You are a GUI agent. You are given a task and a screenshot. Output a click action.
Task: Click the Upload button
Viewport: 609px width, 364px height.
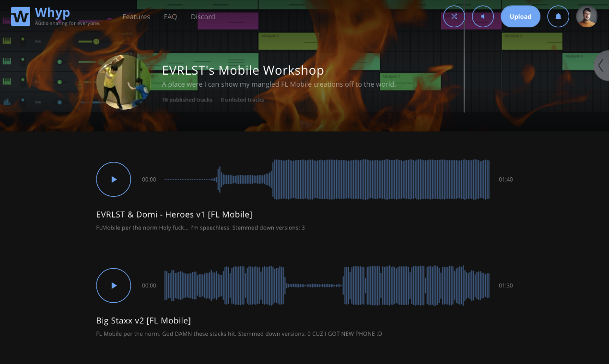(520, 17)
